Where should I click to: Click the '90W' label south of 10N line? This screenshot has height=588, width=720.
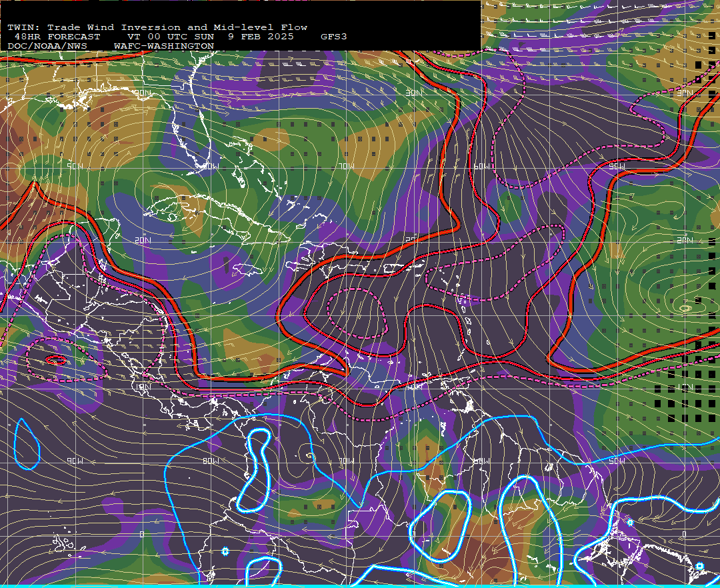point(75,461)
